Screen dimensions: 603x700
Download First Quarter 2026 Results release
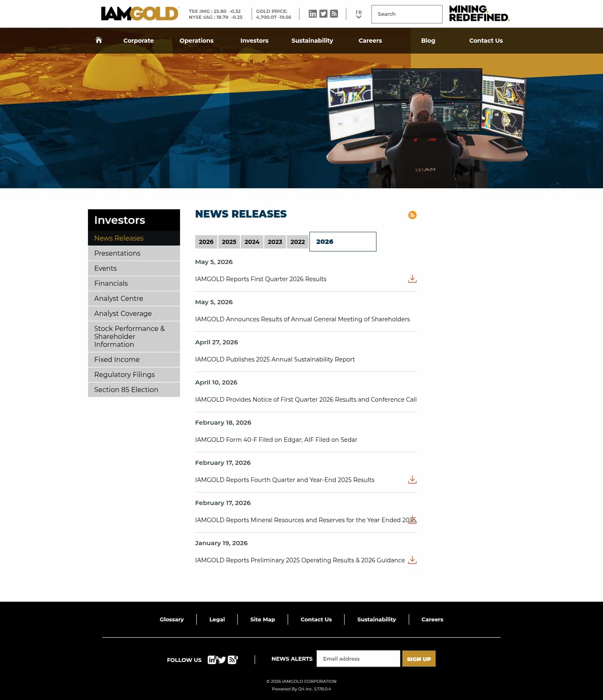click(412, 279)
